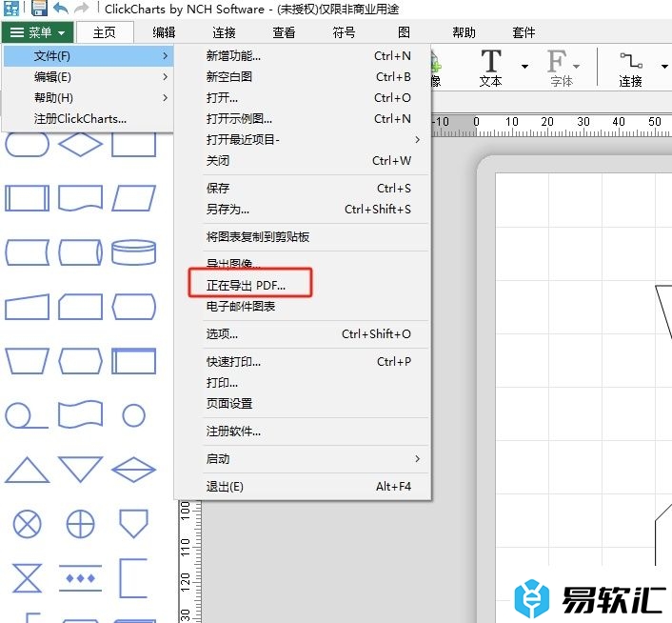The image size is (672, 623).
Task: Pick the trapezoid manual operation shape
Action: coord(27,361)
